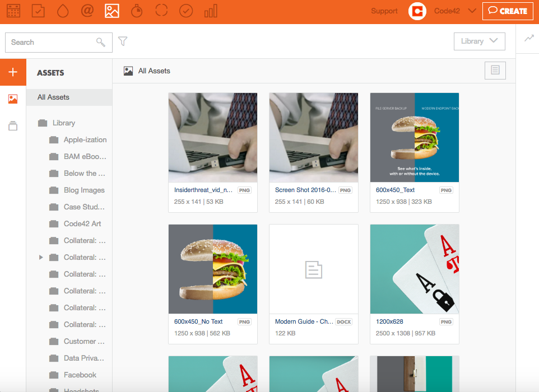Click the Support link
The image size is (539, 392).
[384, 11]
